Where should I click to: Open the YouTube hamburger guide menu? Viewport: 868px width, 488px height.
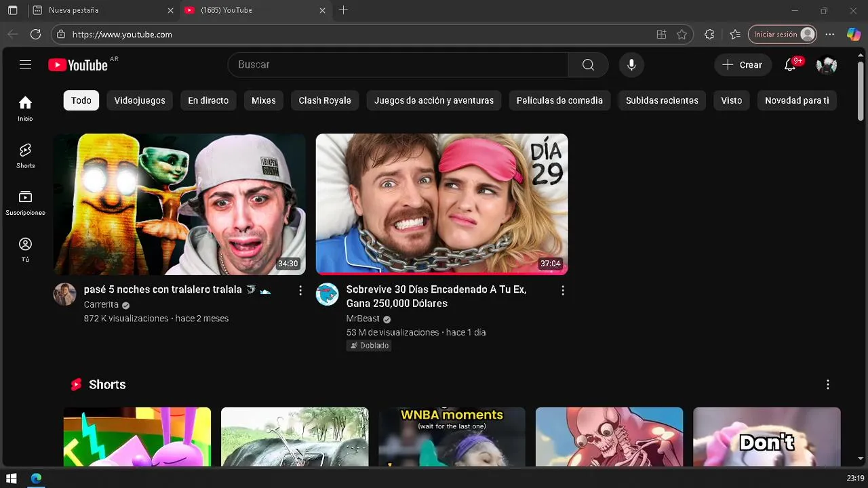(25, 64)
